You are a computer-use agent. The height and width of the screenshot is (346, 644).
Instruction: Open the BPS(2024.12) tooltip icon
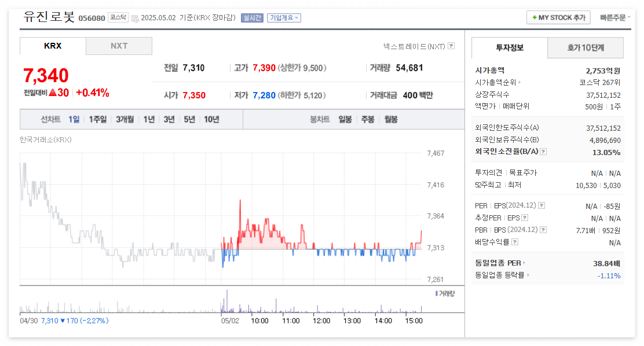[543, 231]
